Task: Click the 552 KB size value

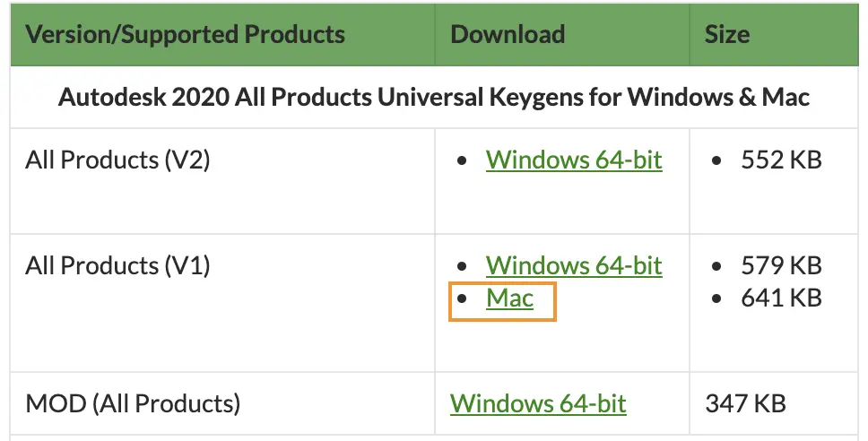Action: [x=781, y=160]
